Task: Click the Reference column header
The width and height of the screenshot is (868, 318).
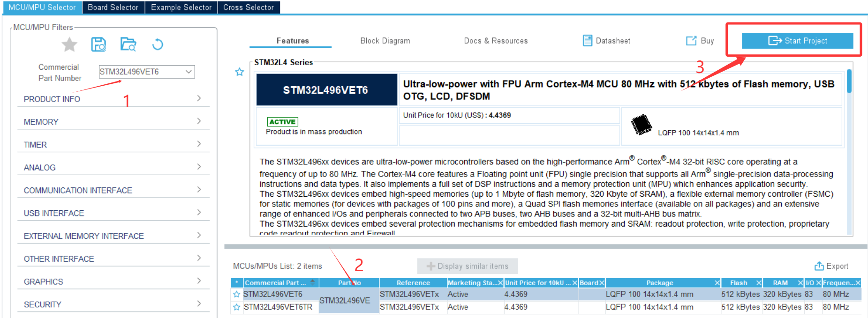Action: [413, 283]
